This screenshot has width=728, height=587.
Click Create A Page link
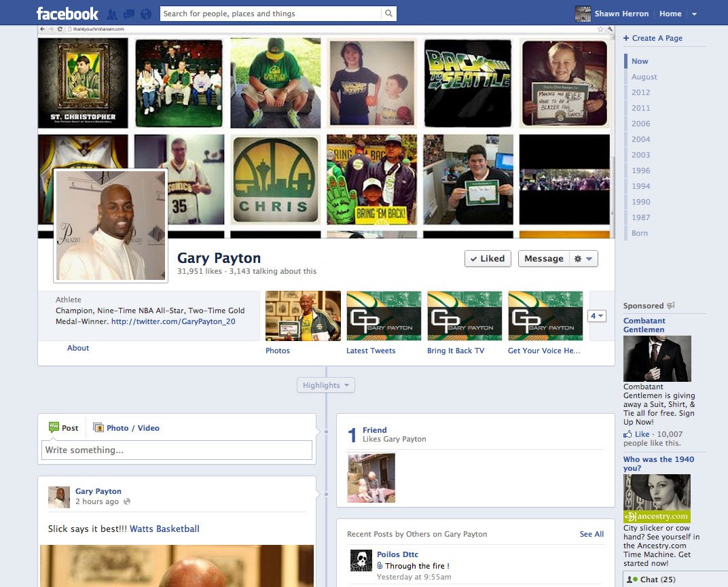pyautogui.click(x=657, y=38)
